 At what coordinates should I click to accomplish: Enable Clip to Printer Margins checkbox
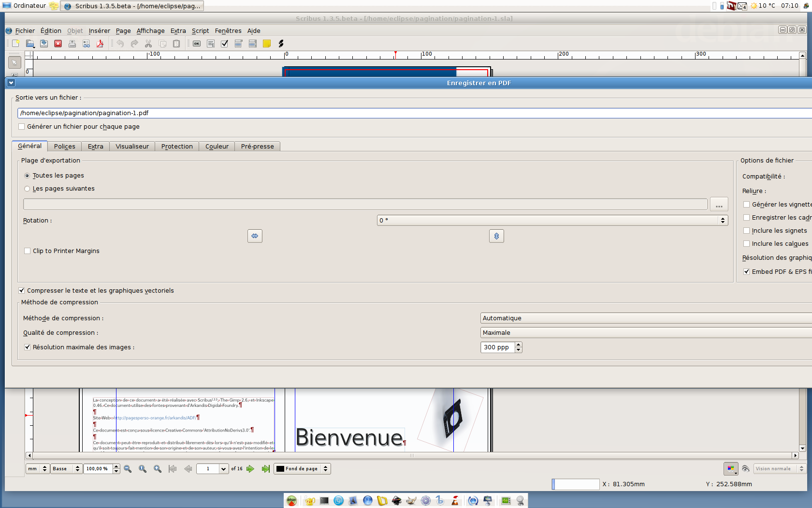click(x=28, y=251)
